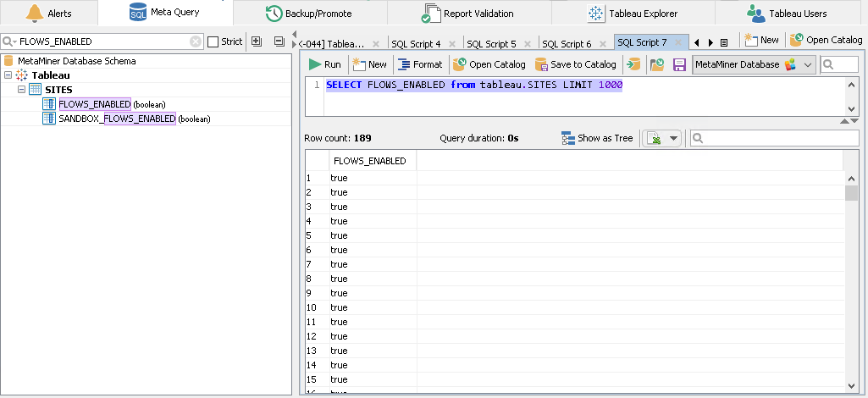Open the Alerts tab

coord(49,14)
